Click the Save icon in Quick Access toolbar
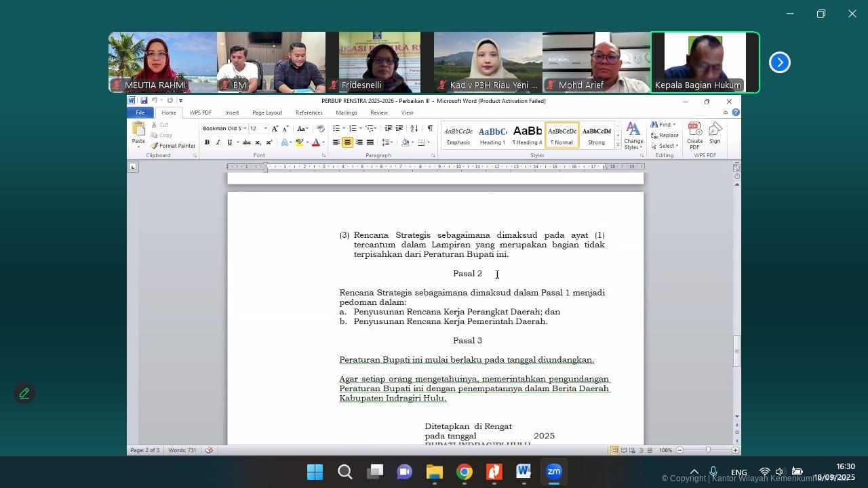 coord(144,101)
